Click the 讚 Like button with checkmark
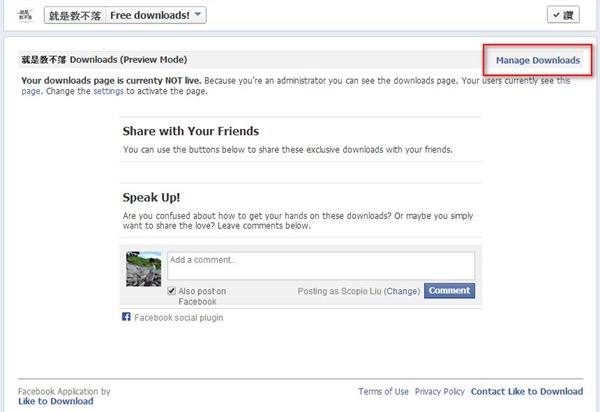 click(x=564, y=14)
